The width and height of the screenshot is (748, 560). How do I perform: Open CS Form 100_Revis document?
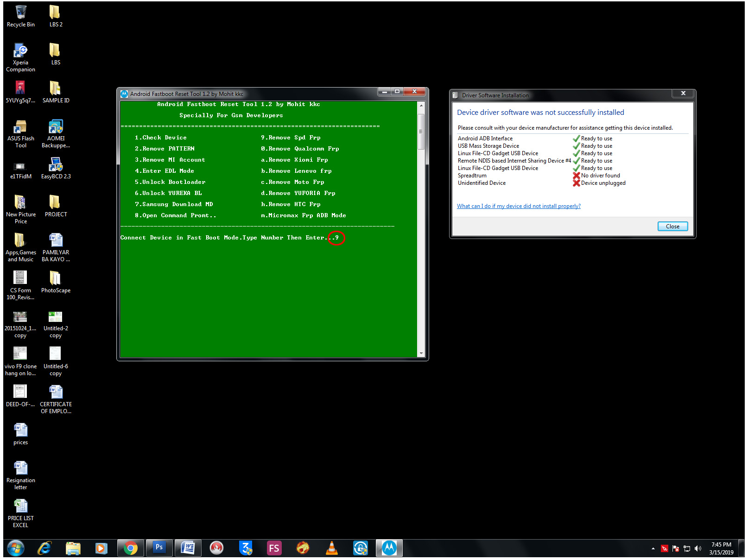tap(21, 285)
